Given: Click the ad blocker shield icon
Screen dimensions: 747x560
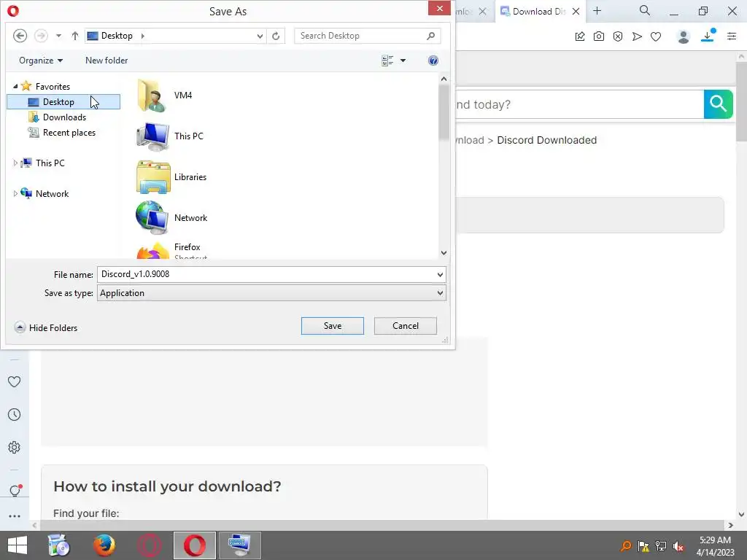Looking at the screenshot, I should coord(618,36).
